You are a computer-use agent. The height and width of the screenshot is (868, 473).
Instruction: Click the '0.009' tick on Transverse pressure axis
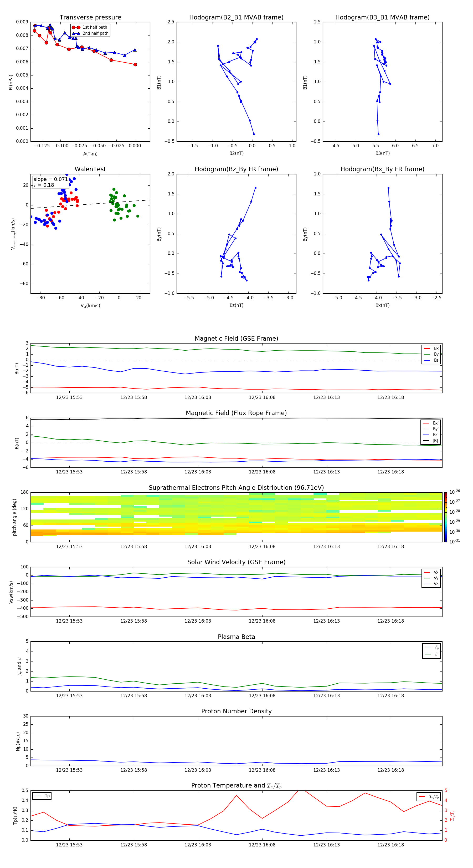22,22
